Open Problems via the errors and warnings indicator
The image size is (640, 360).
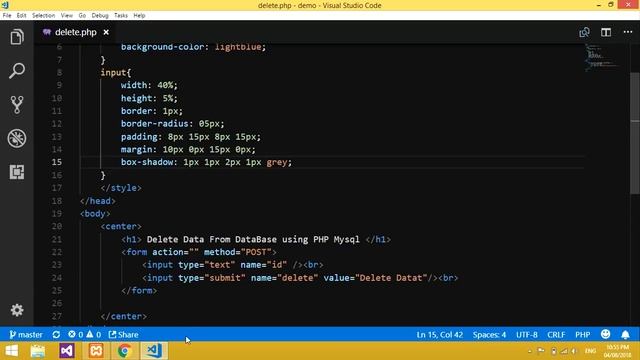tap(84, 335)
